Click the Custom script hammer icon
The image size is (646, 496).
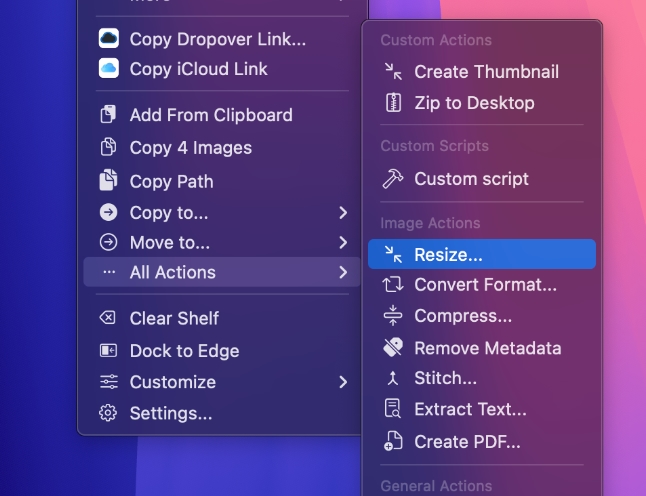pos(393,179)
